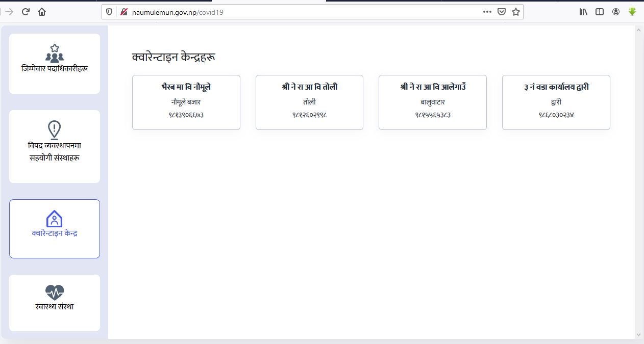Open the Library bookshelf icon

click(583, 12)
